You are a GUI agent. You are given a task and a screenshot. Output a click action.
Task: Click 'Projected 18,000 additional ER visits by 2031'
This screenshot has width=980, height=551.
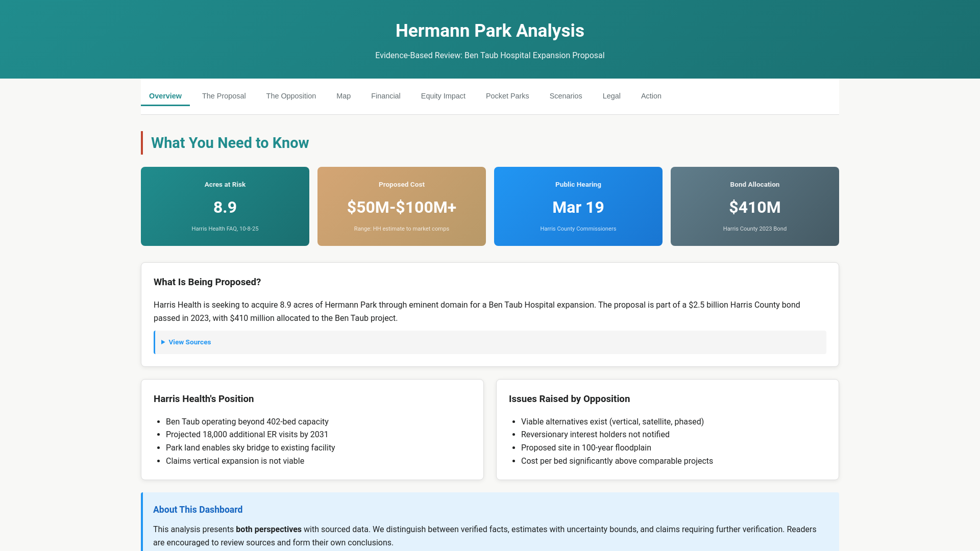pos(247,435)
